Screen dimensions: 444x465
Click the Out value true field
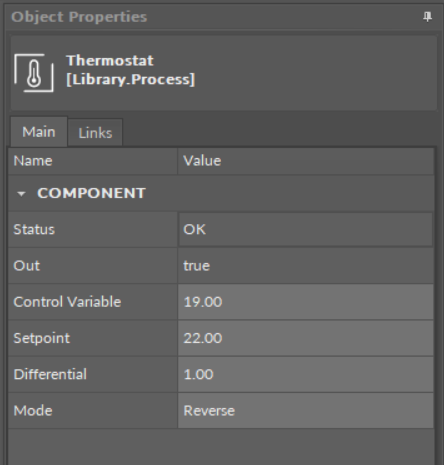[x=306, y=266]
